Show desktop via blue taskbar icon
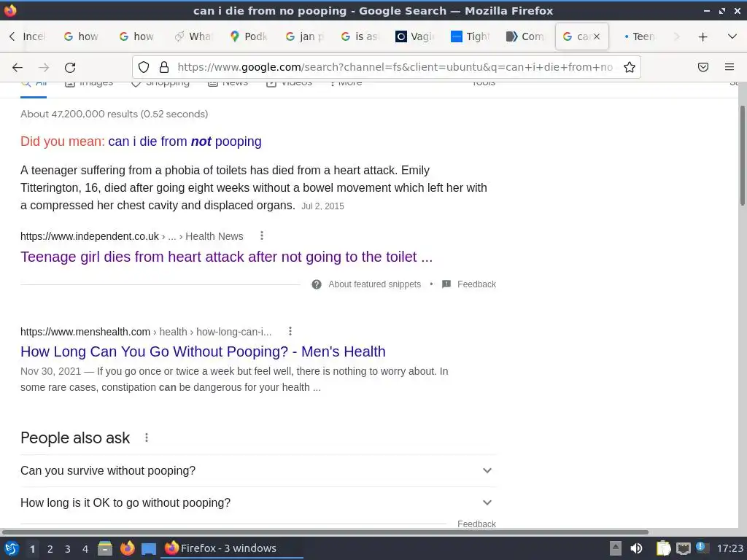The height and width of the screenshot is (560, 747). [149, 549]
